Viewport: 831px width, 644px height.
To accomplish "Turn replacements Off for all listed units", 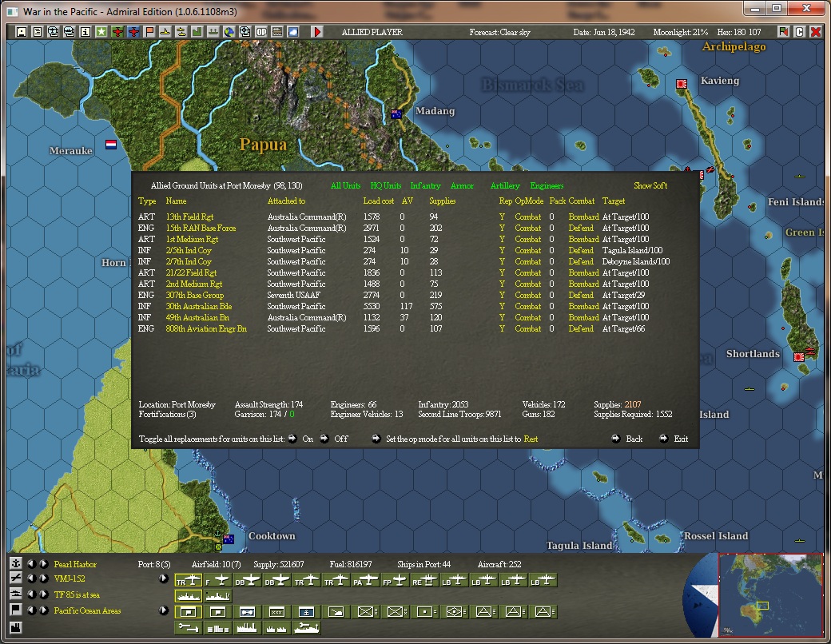I will [x=324, y=439].
